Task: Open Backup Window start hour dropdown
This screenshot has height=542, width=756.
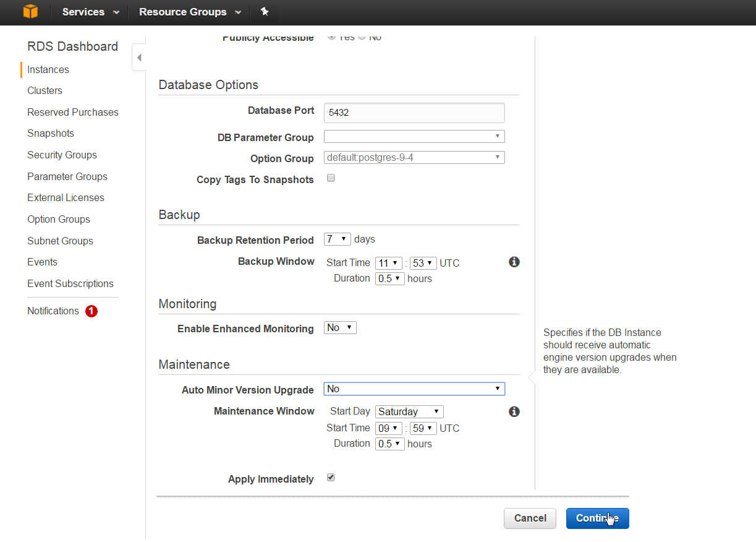Action: [389, 263]
